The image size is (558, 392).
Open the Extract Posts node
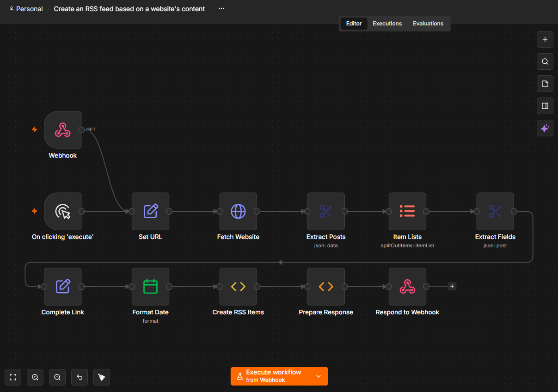tap(326, 211)
